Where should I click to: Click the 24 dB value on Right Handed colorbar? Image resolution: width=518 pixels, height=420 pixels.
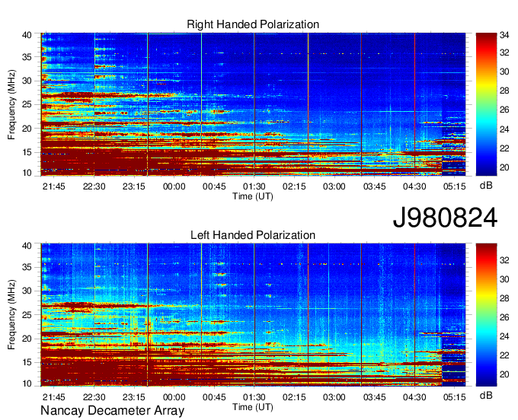click(x=504, y=129)
